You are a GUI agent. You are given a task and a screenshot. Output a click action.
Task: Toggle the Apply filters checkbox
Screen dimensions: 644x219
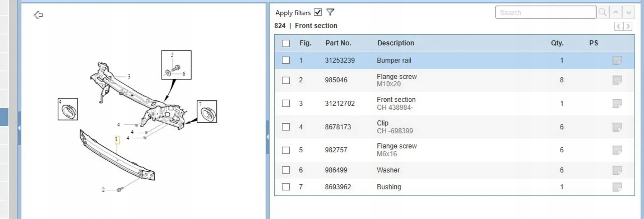tap(318, 12)
